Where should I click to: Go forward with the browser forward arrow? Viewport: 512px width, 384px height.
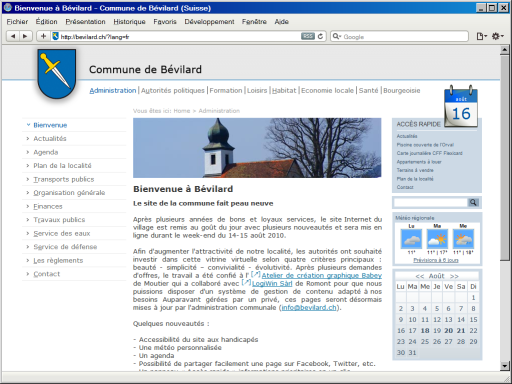pos(25,36)
